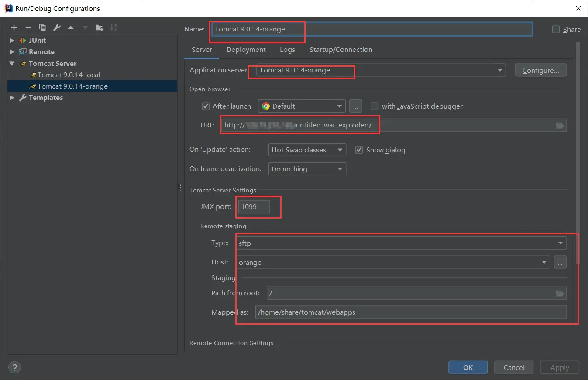Confirm with the OK button
This screenshot has height=380, width=588.
pos(468,367)
